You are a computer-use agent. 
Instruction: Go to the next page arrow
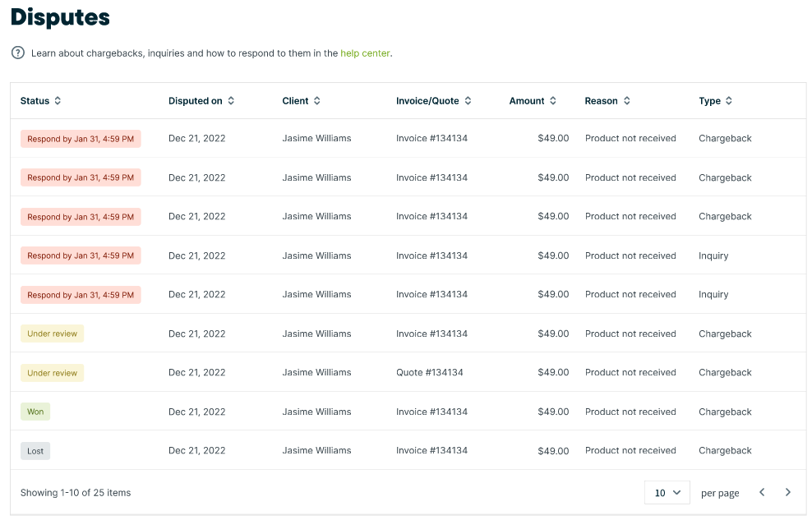click(788, 492)
